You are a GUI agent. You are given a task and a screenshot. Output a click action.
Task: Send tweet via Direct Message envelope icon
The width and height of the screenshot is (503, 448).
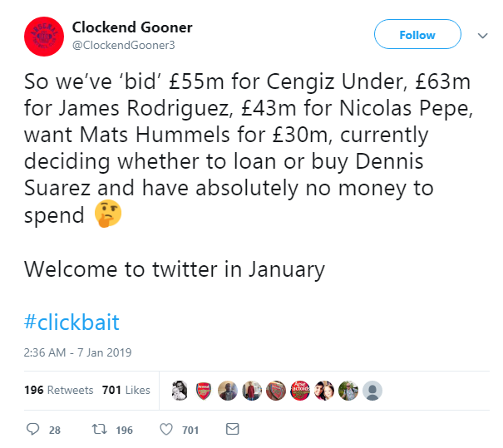click(232, 429)
